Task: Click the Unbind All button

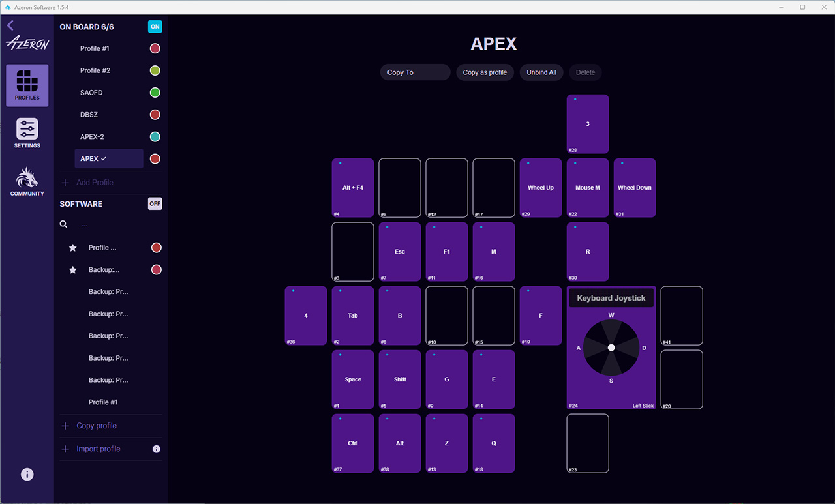Action: [541, 72]
